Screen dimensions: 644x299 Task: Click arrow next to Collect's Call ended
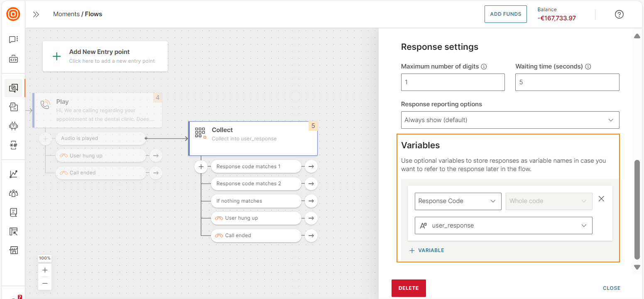[311, 236]
